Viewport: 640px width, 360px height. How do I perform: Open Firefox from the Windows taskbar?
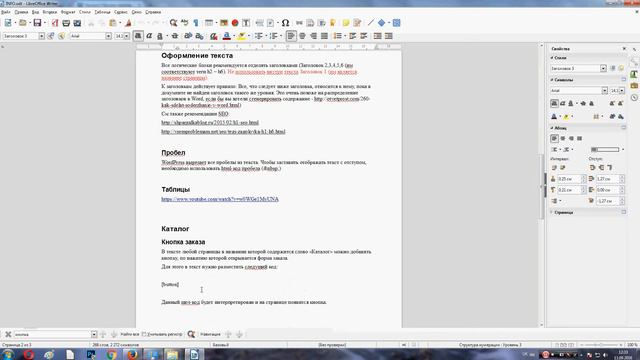[x=132, y=354]
